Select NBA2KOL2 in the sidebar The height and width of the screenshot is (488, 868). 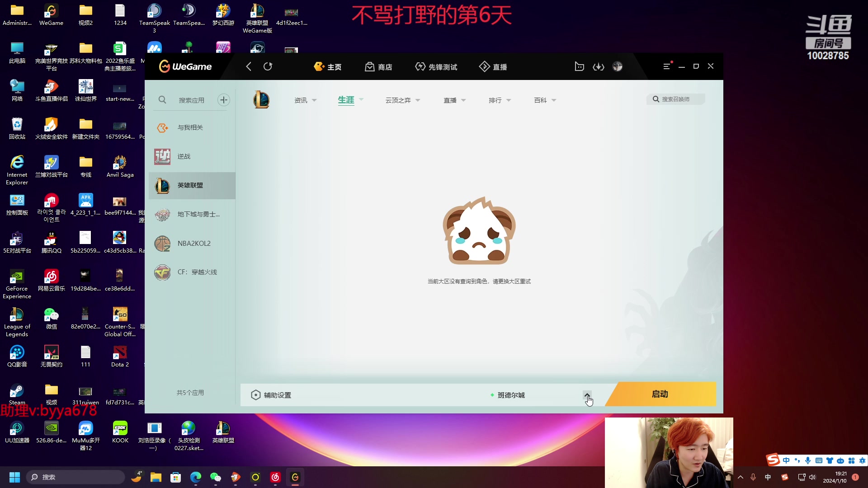(x=192, y=243)
